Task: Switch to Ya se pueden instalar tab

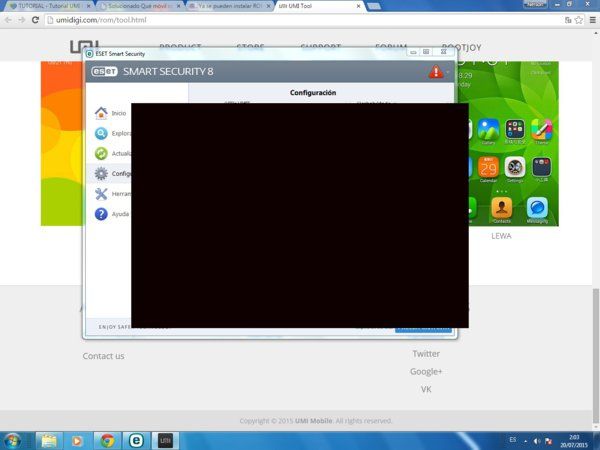Action: [x=230, y=6]
